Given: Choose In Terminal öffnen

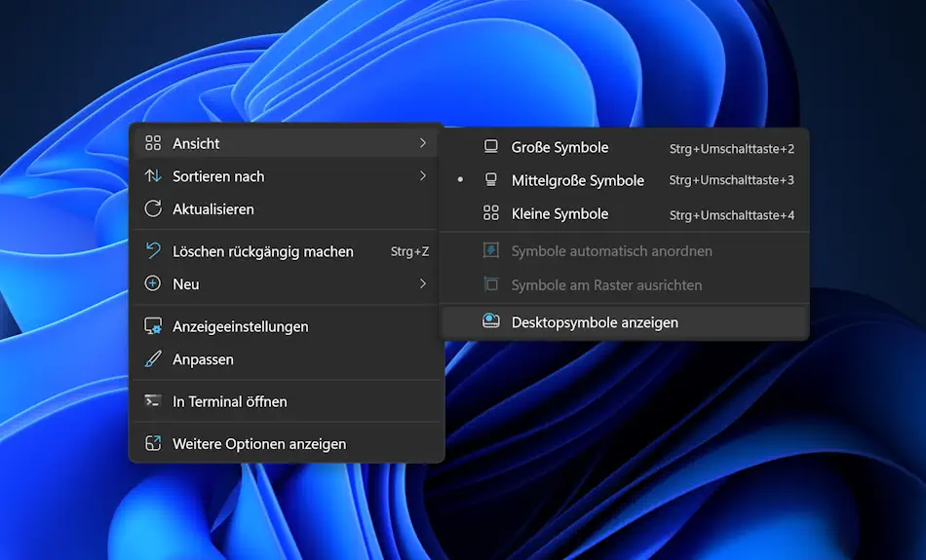Looking at the screenshot, I should (287, 401).
